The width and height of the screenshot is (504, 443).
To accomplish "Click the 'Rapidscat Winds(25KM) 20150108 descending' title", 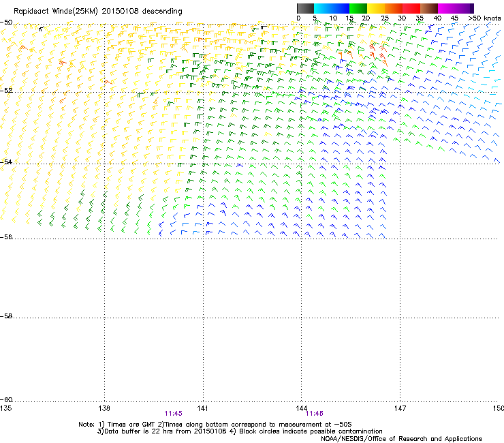I will (97, 12).
